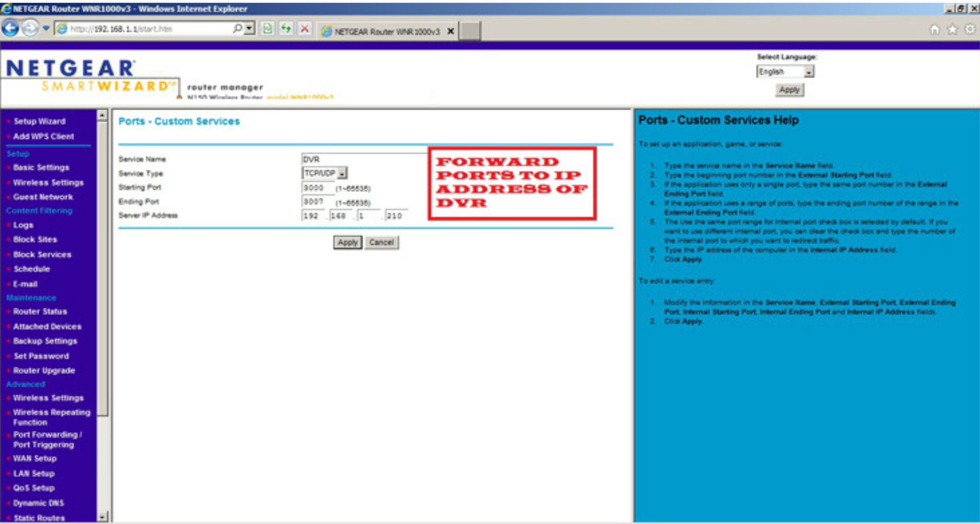Click the browser Home icon

tap(935, 29)
